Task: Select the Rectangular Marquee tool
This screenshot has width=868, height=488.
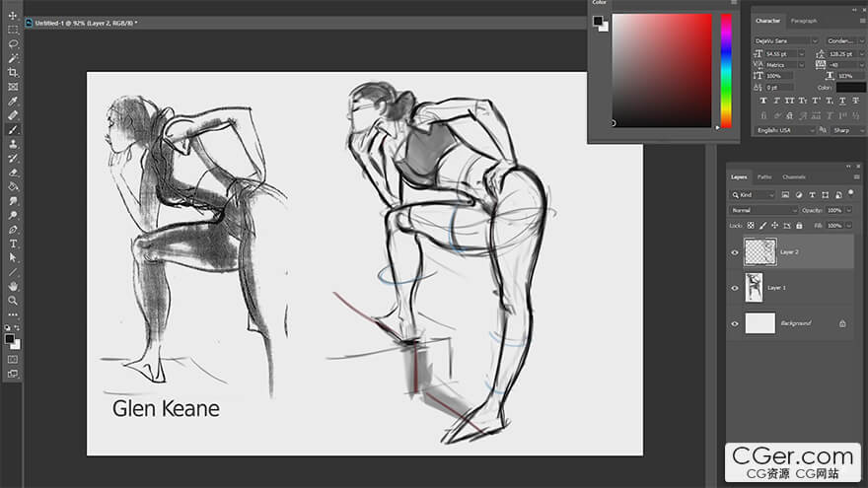Action: [13, 30]
